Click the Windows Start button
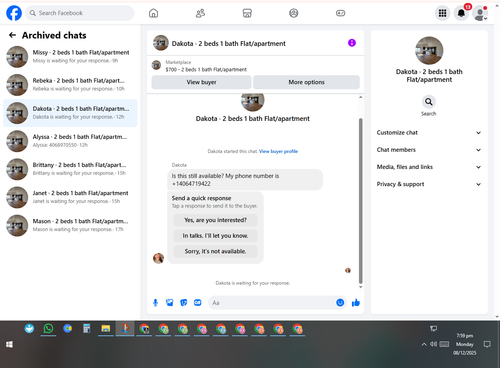The height and width of the screenshot is (368, 500). 9,344
